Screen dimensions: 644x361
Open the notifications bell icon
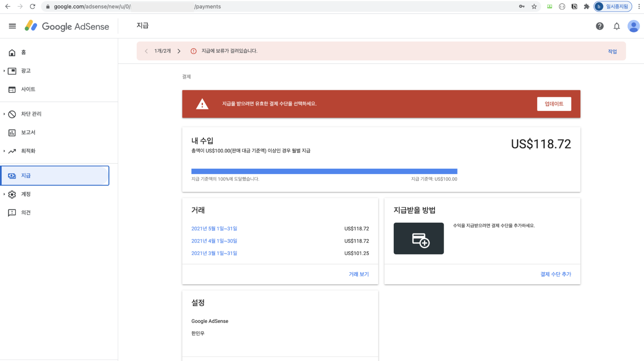(617, 26)
